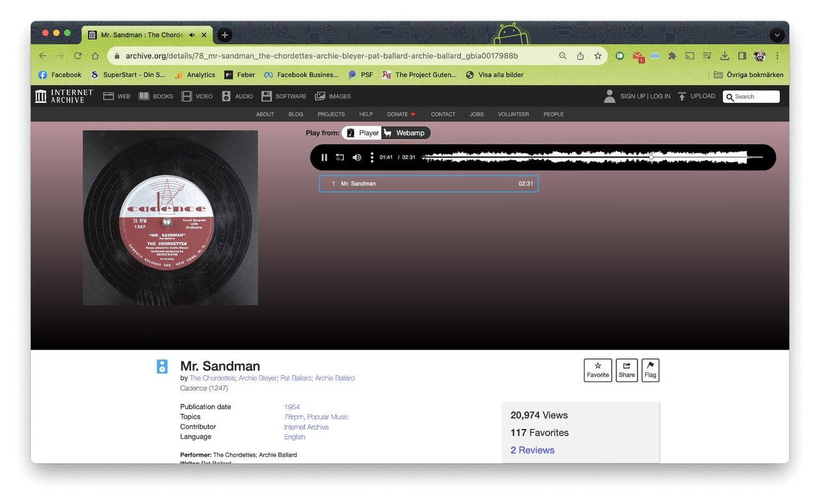The height and width of the screenshot is (504, 820).
Task: Switch playback to Webamp
Action: 406,133
